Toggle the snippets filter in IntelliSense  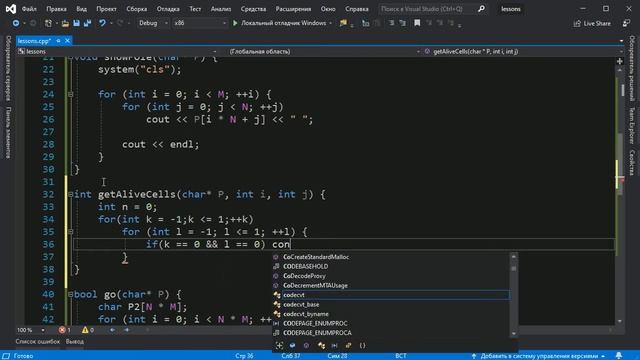point(280,345)
